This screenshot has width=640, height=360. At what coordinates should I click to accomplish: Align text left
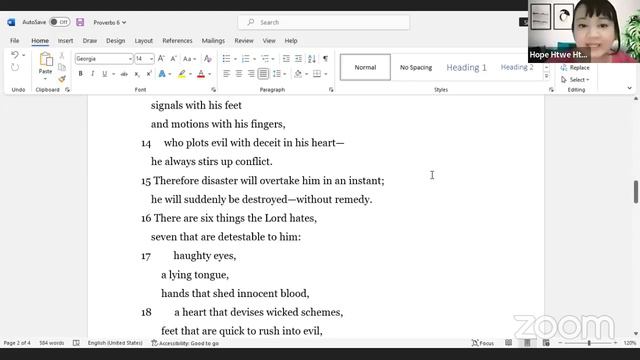227,74
